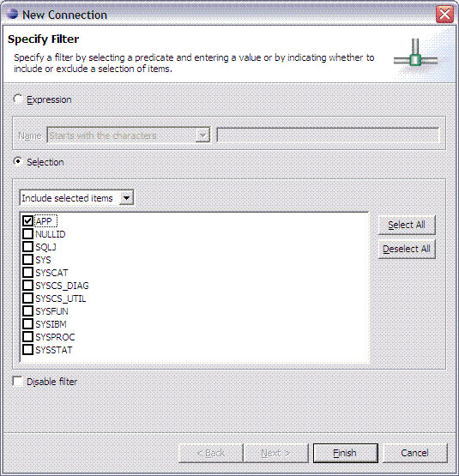
Task: Select the Selection radio button
Action: pos(18,161)
